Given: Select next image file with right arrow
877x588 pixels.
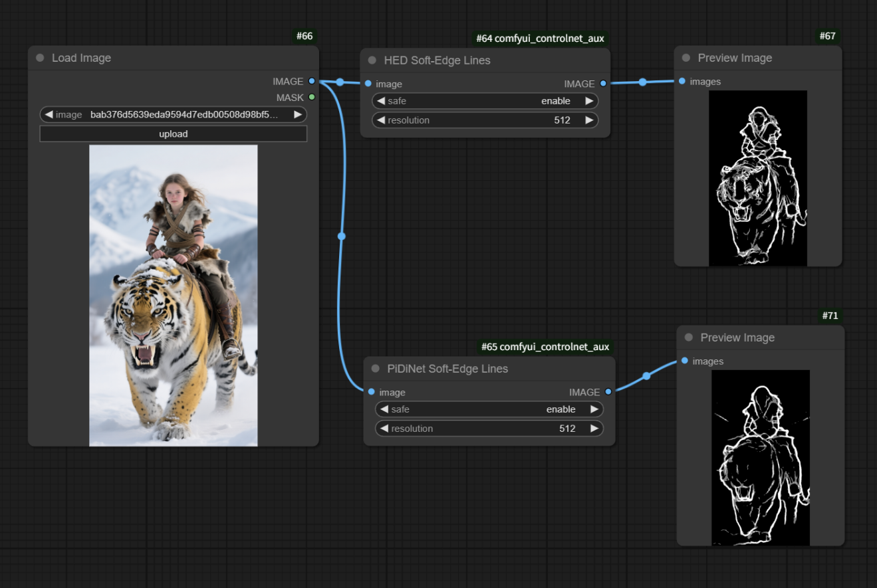Looking at the screenshot, I should [x=298, y=115].
